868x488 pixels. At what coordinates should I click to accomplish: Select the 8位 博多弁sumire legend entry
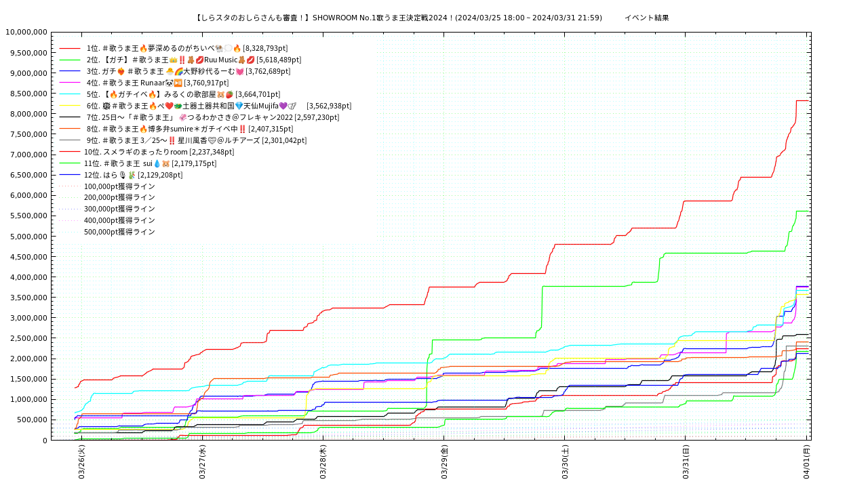[x=189, y=129]
